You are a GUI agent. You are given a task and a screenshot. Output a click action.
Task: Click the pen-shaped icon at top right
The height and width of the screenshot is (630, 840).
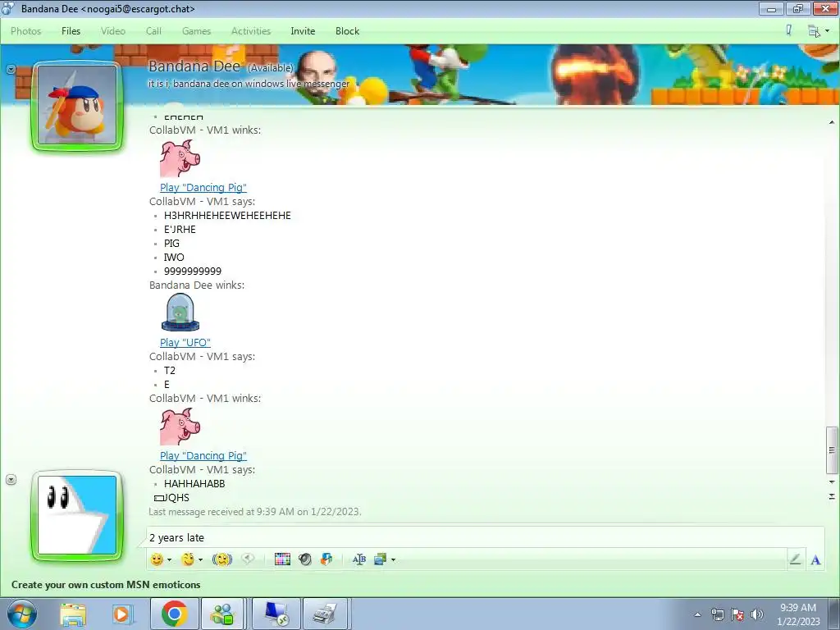coord(788,30)
